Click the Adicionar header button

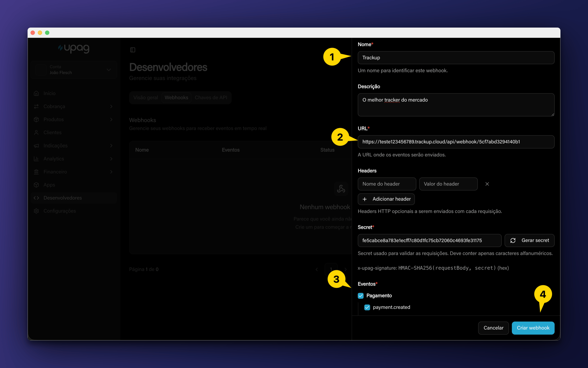[x=386, y=199]
